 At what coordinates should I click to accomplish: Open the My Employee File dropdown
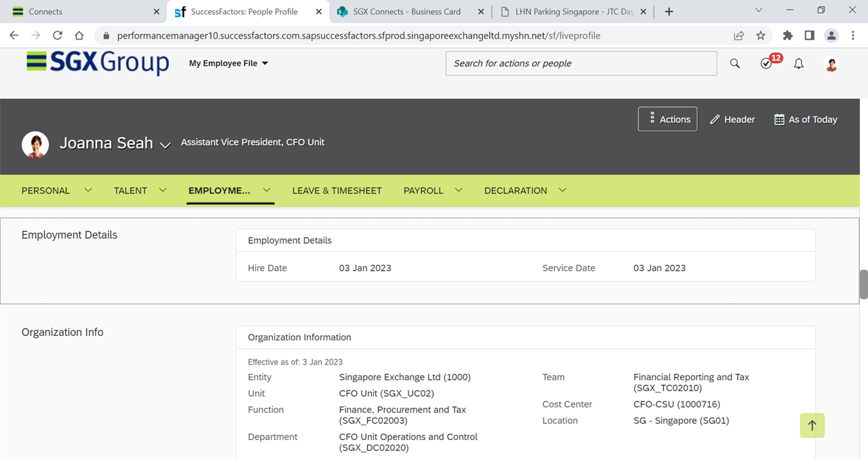pos(229,63)
